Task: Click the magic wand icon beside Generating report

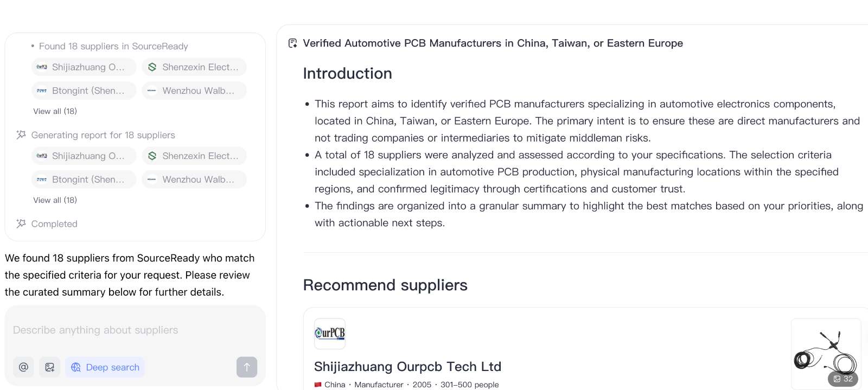Action: pos(21,135)
